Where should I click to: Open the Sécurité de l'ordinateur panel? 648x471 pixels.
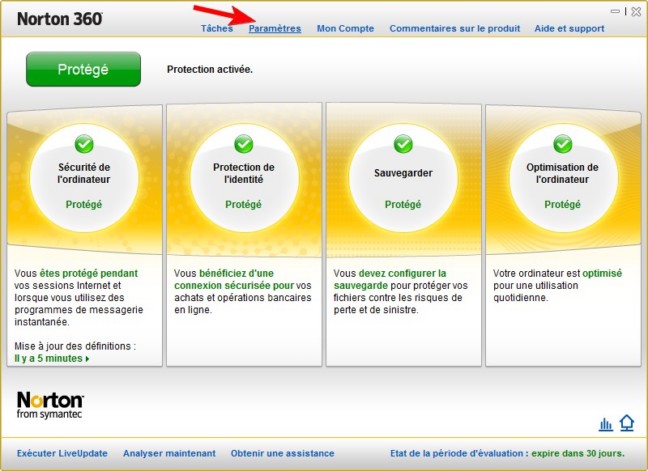(84, 235)
